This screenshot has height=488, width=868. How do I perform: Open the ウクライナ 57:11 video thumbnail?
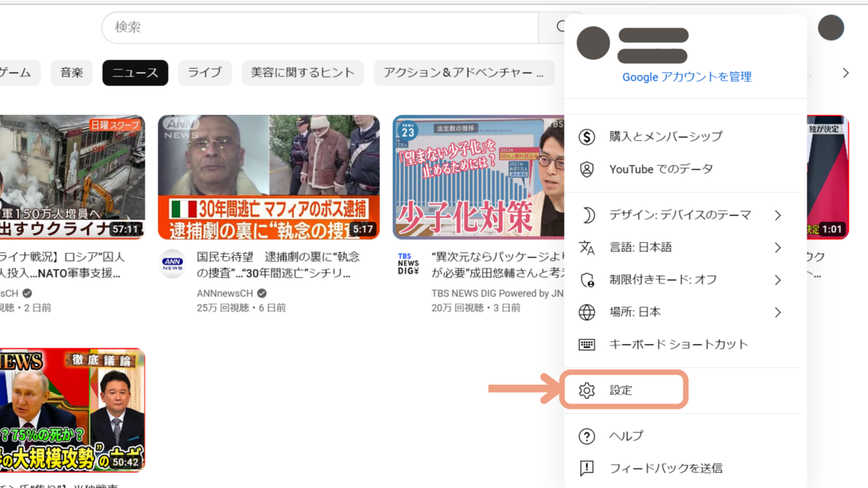72,177
